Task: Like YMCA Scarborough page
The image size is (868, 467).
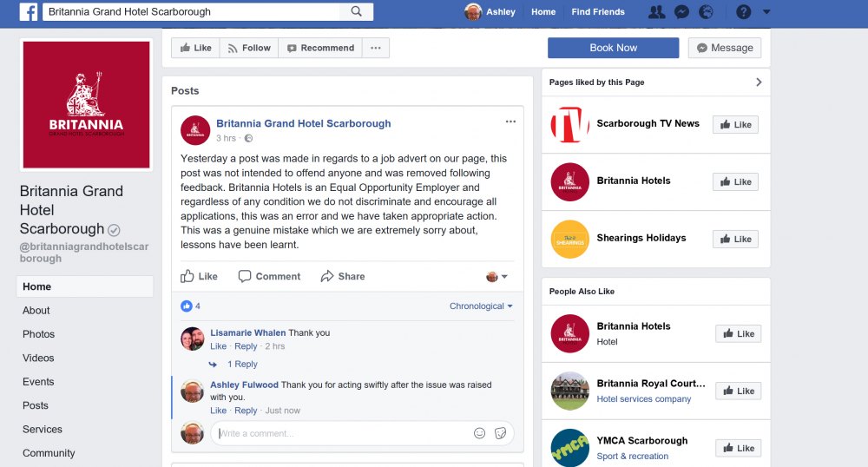Action: tap(738, 448)
